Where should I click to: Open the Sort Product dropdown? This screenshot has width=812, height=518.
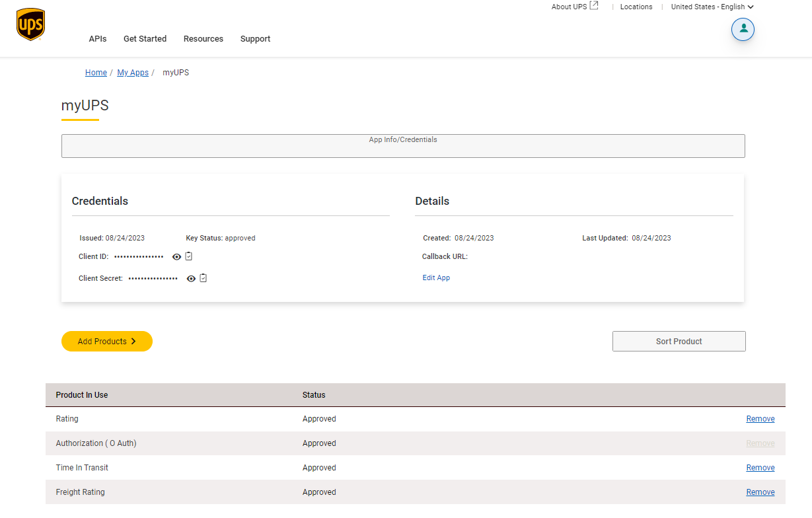[x=679, y=342]
